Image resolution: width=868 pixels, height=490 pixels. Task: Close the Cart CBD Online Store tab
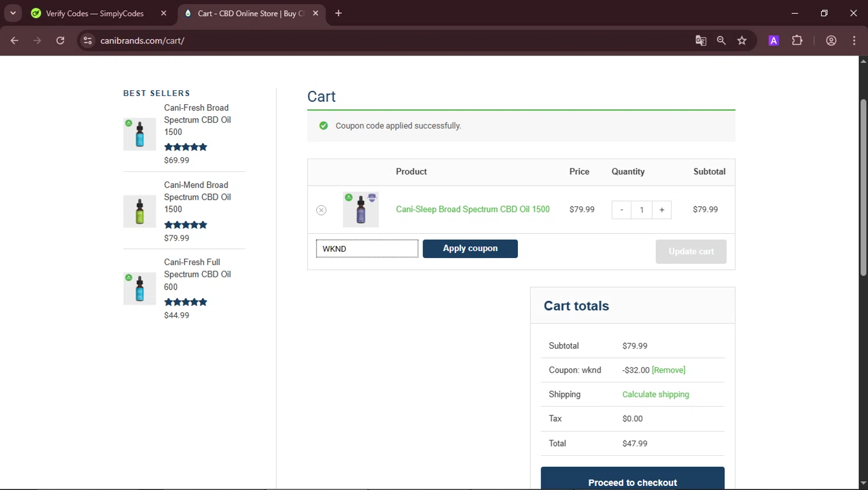coord(315,13)
